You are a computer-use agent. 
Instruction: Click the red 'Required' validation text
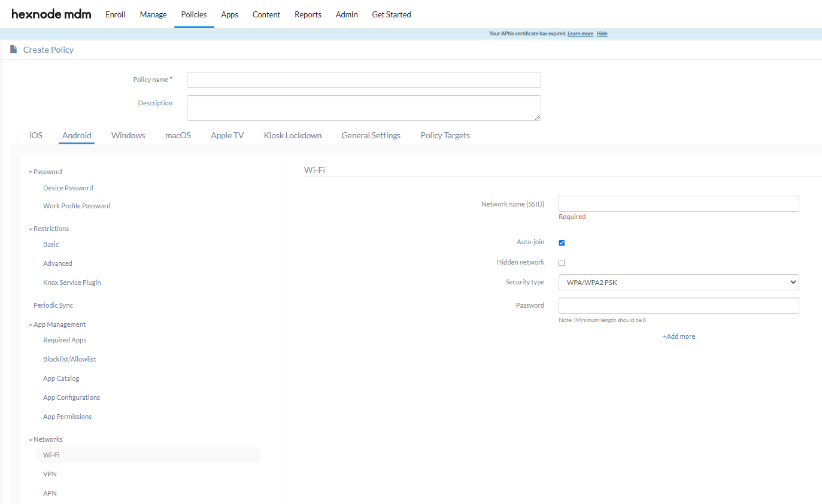[x=572, y=217]
